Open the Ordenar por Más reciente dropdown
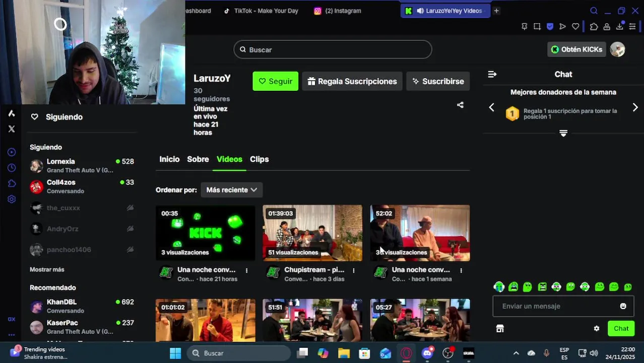Image resolution: width=644 pixels, height=363 pixels. 231,190
